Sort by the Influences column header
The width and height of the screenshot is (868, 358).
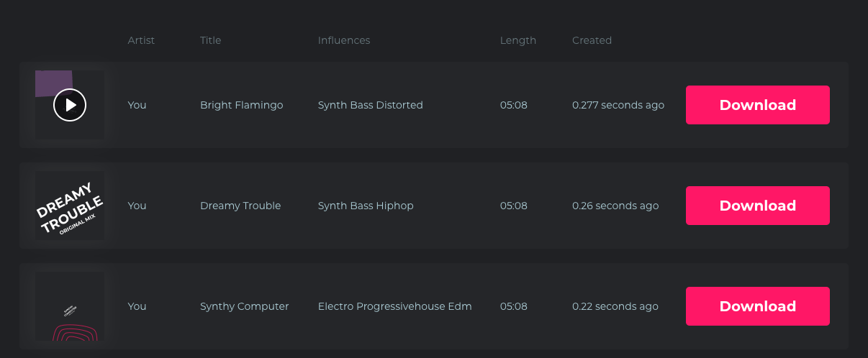coord(344,40)
